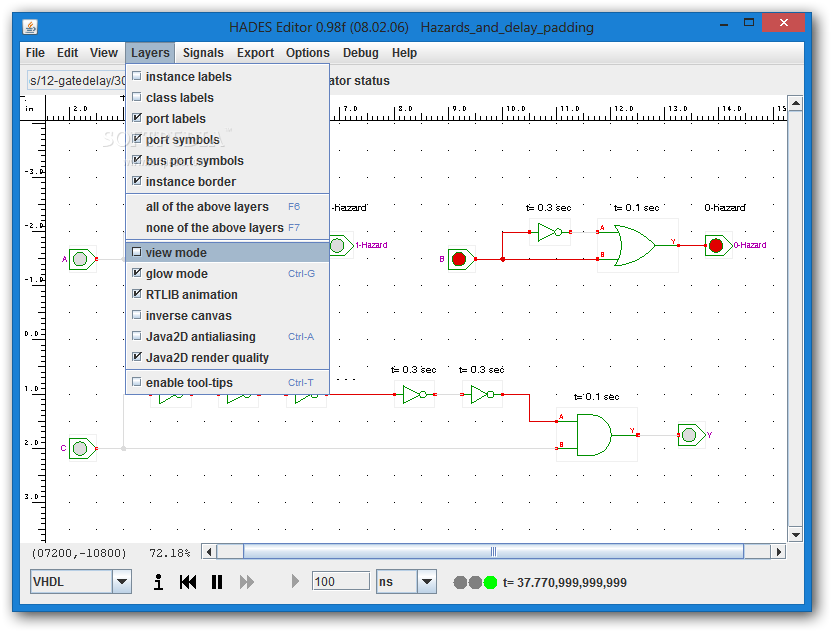The width and height of the screenshot is (832, 632).
Task: Click input pin A symbol
Action: point(83,259)
